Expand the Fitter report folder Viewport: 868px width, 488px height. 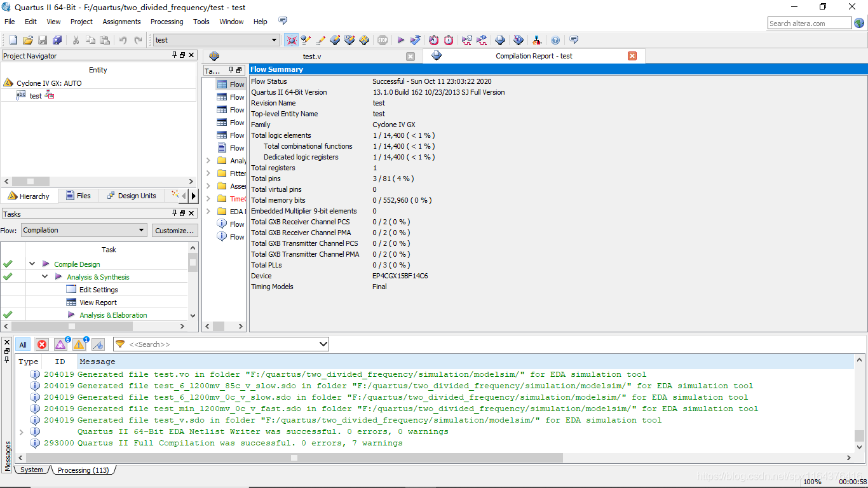208,173
